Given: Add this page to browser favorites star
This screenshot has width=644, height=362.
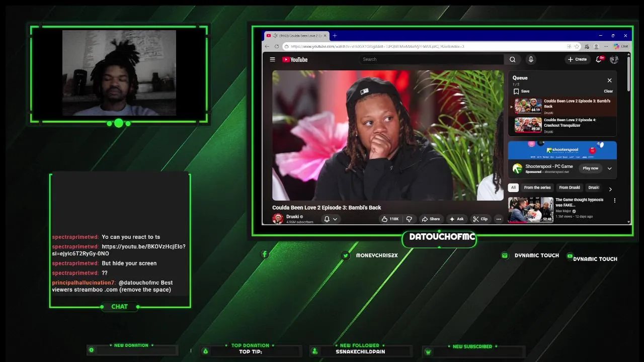Looking at the screenshot, I should 577,46.
